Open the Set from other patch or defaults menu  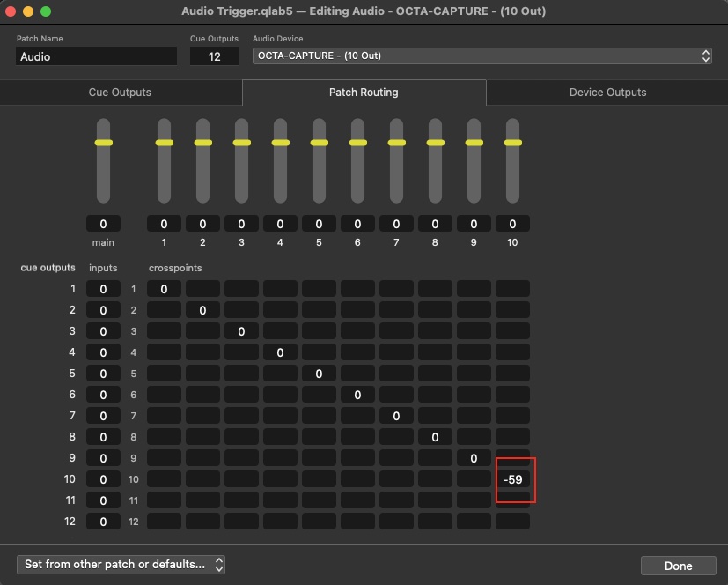coord(121,565)
